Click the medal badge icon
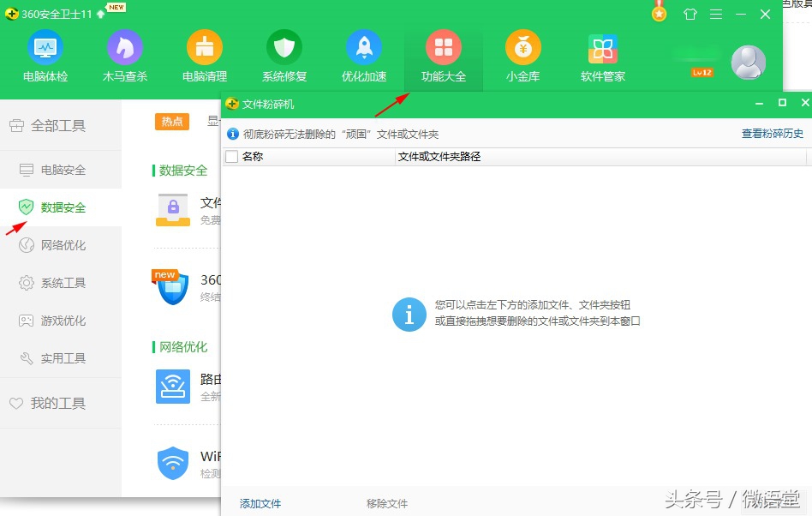The width and height of the screenshot is (812, 516). coord(660,12)
